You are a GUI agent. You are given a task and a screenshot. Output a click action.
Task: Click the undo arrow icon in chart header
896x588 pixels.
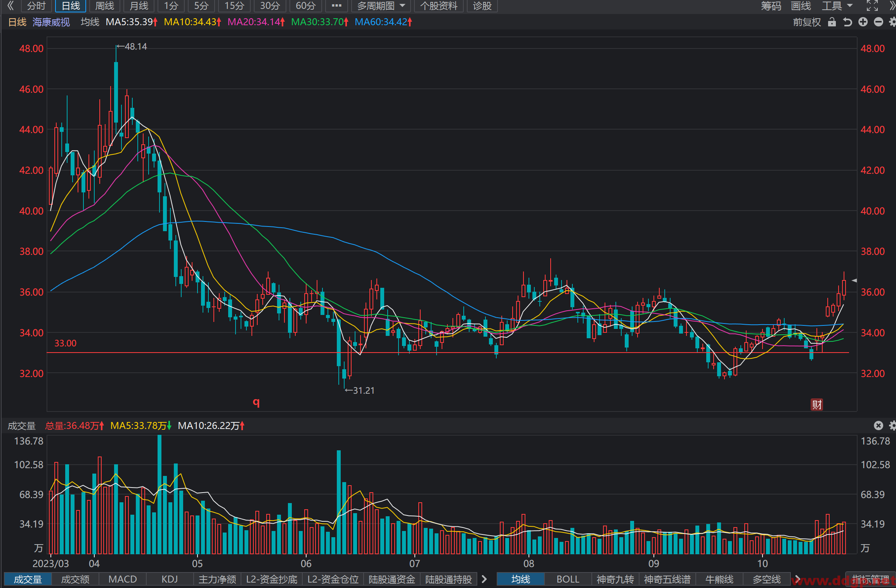pos(847,22)
